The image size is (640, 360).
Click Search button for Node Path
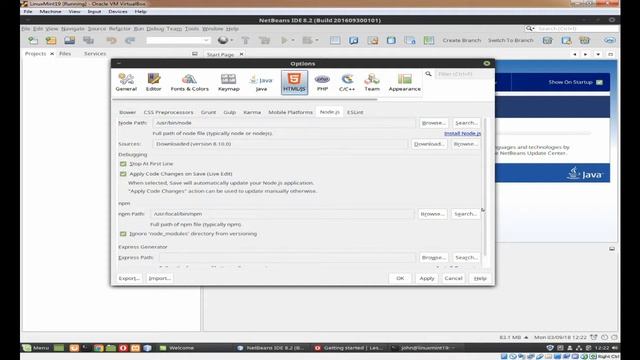(x=466, y=123)
